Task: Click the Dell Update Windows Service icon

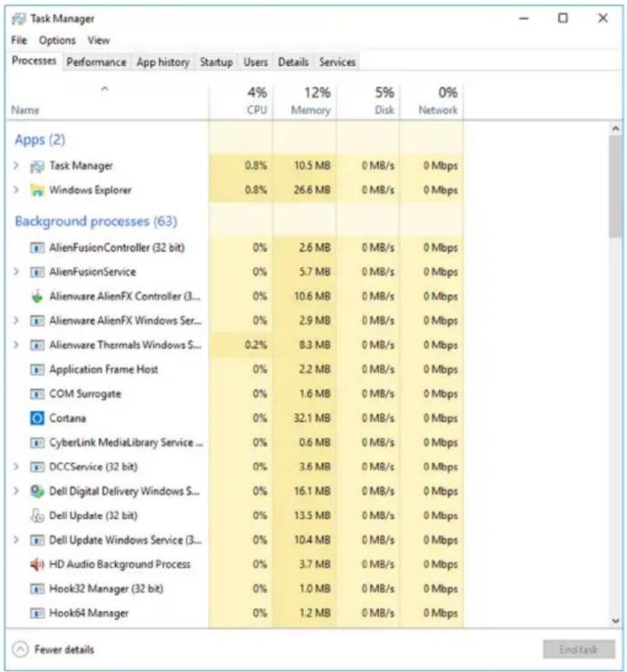Action: pyautogui.click(x=37, y=540)
